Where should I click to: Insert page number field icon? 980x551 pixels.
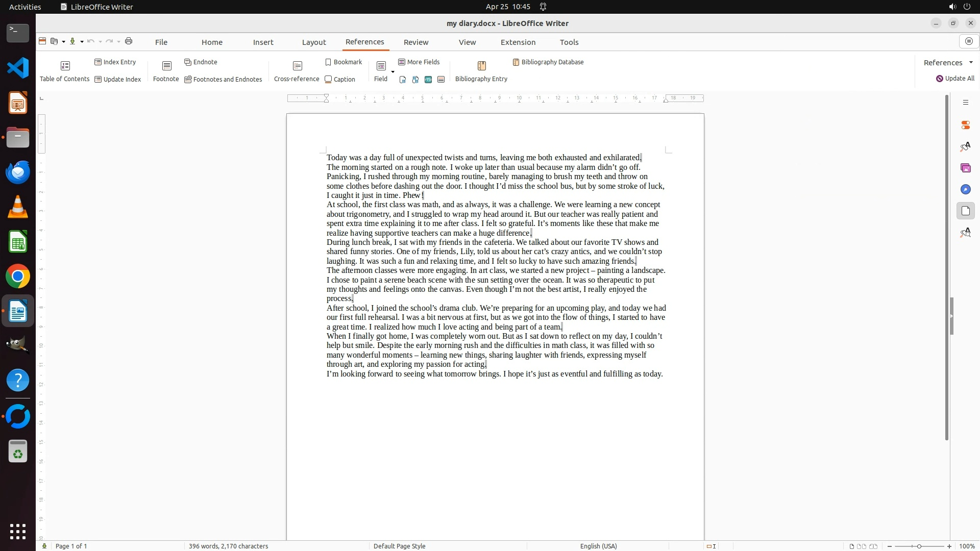403,80
